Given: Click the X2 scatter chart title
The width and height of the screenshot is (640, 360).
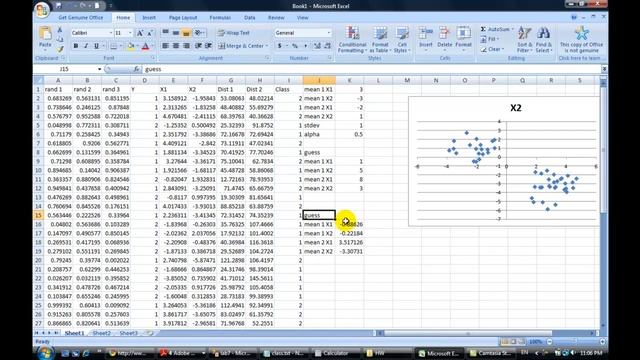Looking at the screenshot, I should coord(516,108).
